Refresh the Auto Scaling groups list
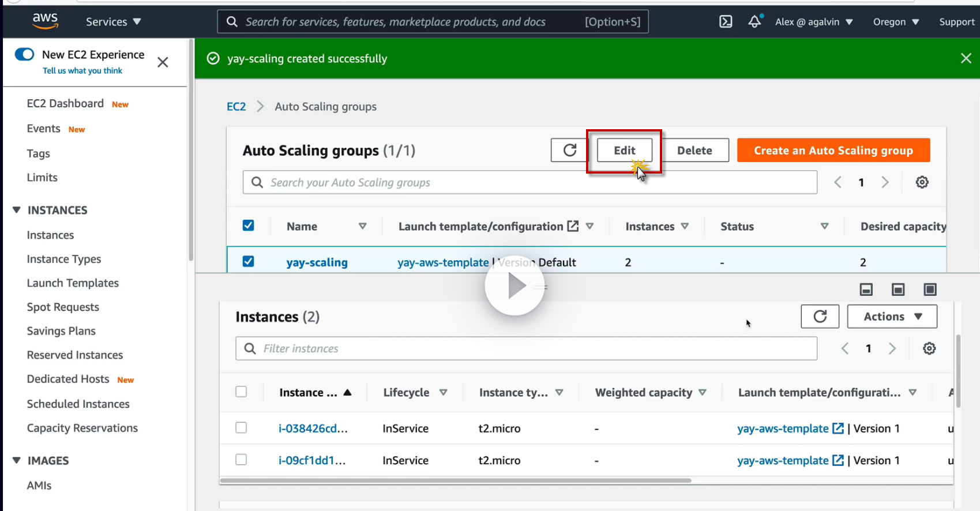The image size is (980, 511). (569, 151)
